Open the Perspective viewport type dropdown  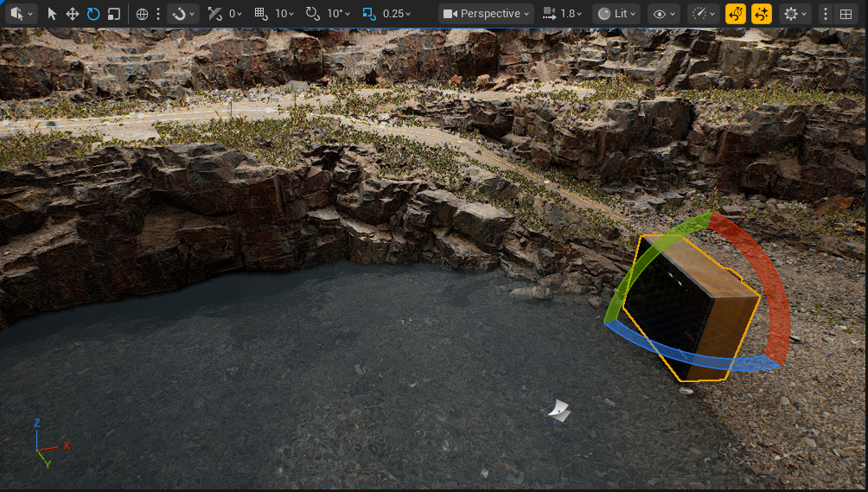click(x=486, y=14)
